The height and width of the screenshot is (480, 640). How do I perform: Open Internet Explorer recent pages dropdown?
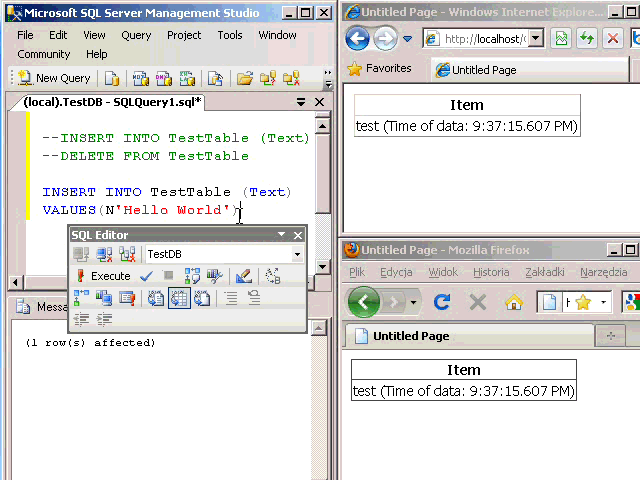click(x=407, y=39)
